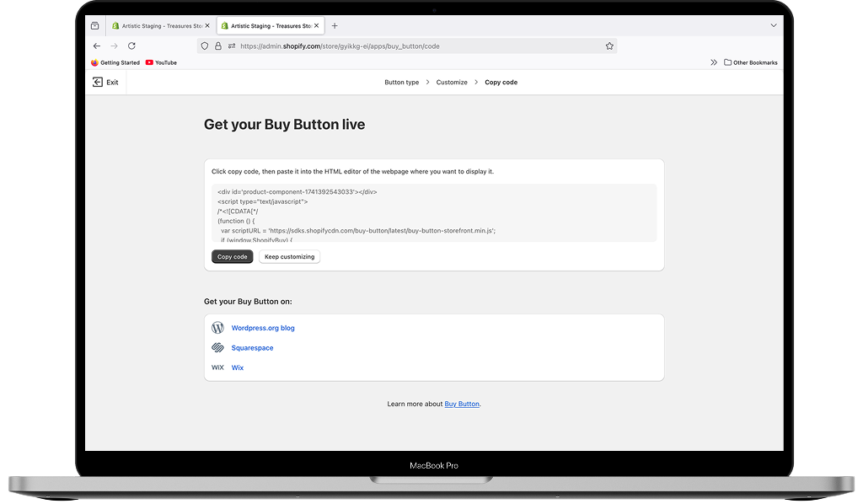This screenshot has height=504, width=863.
Task: Open the Other Bookmarks folder
Action: coord(751,62)
